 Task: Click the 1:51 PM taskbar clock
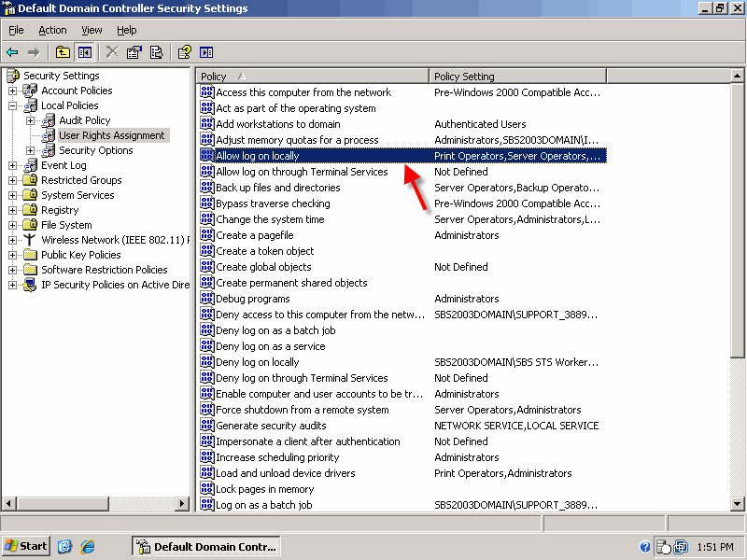[714, 547]
